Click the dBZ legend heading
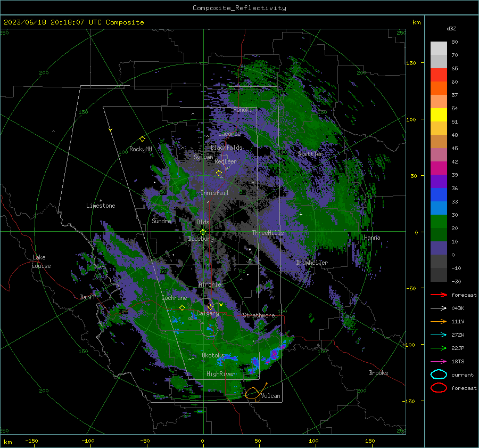 click(x=451, y=28)
